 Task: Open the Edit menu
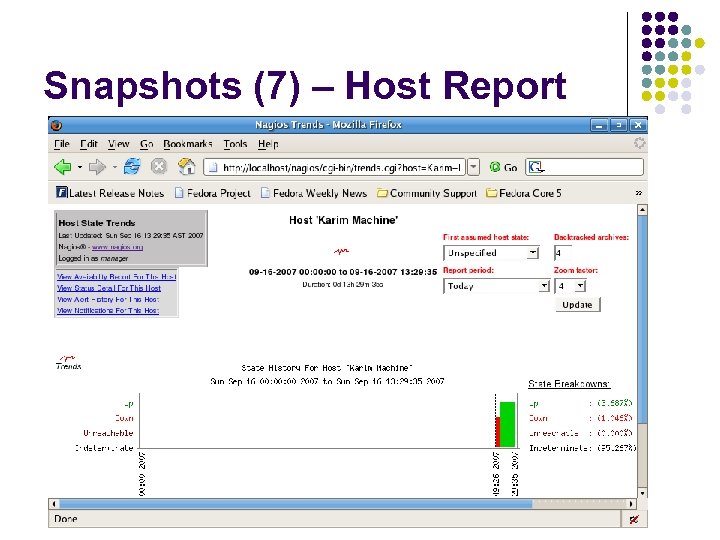[89, 144]
